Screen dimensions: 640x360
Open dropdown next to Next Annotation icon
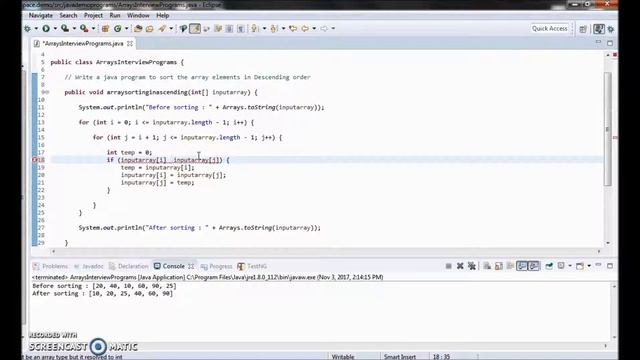pos(264,29)
